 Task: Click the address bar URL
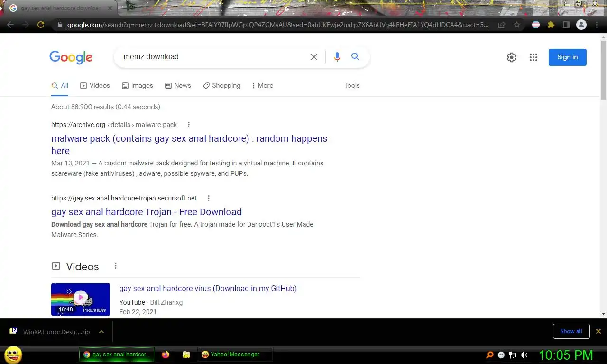[x=277, y=25]
